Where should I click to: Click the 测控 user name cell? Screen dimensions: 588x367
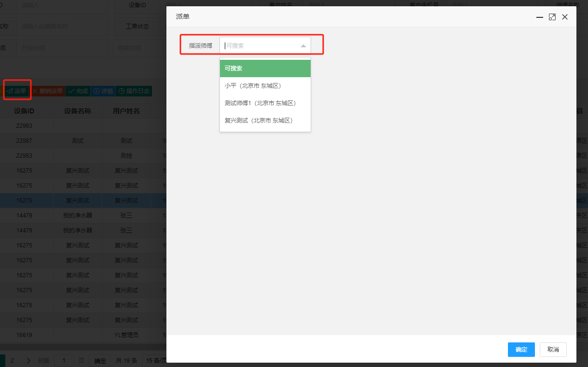[x=126, y=156]
